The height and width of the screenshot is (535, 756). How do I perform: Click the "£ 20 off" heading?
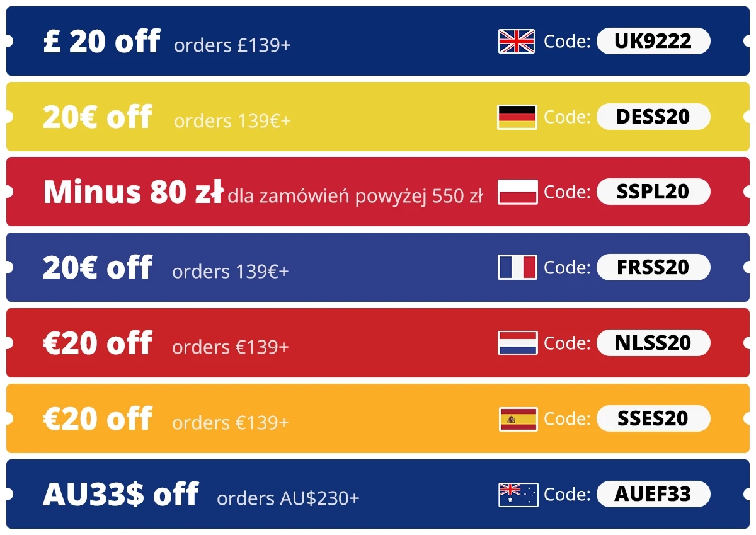tap(101, 42)
